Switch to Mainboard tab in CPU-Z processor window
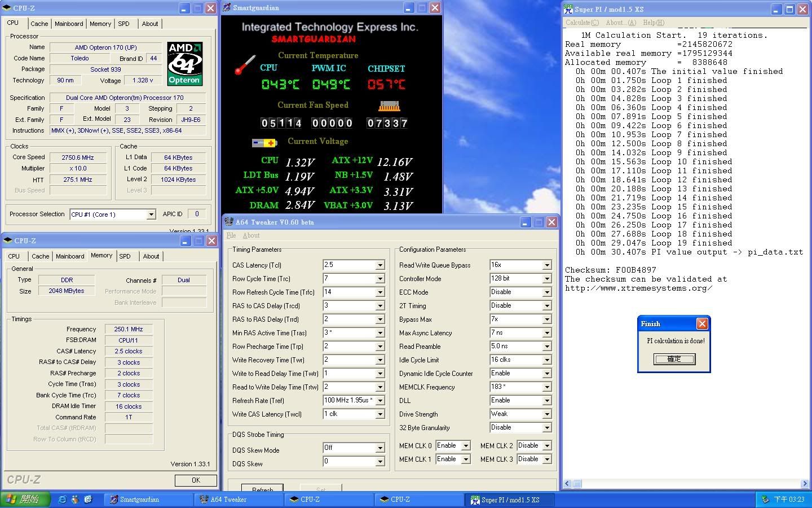The image size is (812, 508). [69, 24]
